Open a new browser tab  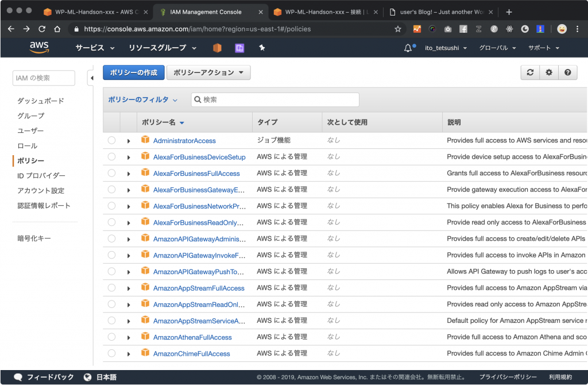(509, 12)
